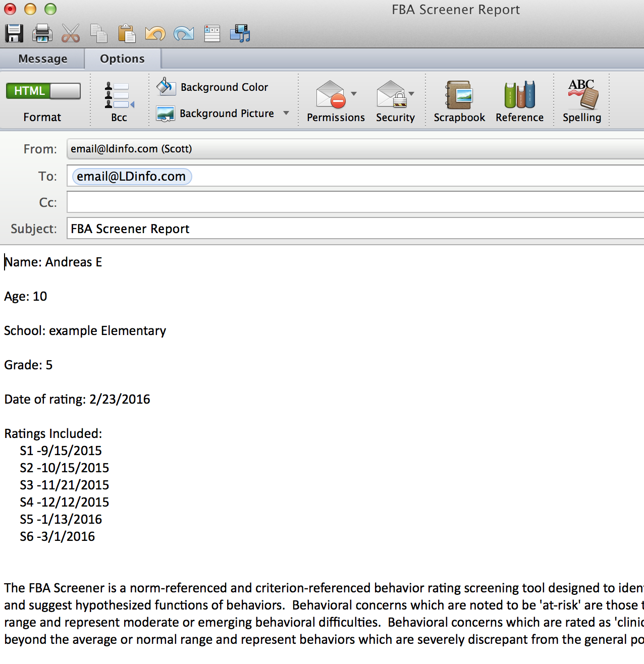Switch to the Message tab
The height and width of the screenshot is (664, 644).
[x=43, y=59]
